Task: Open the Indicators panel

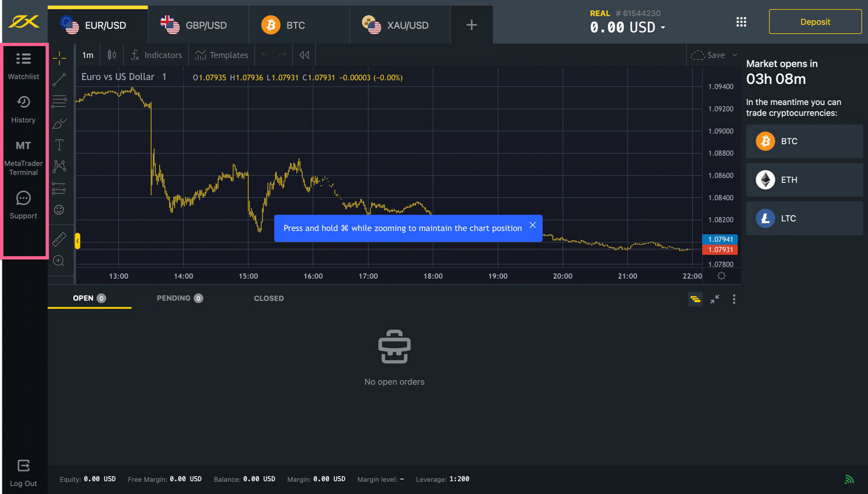Action: point(156,55)
